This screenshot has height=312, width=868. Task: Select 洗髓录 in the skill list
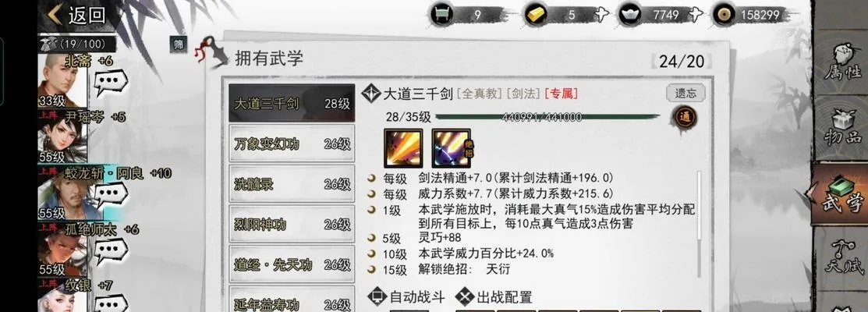coord(292,183)
